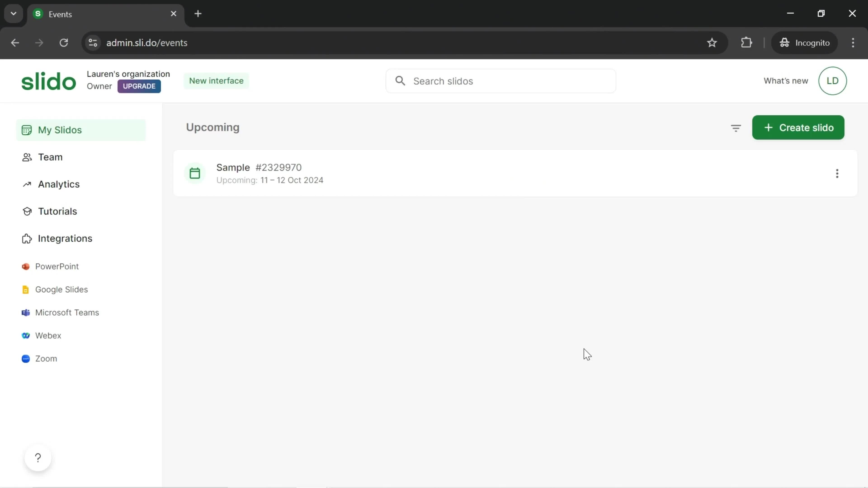868x488 pixels.
Task: Open the three-dot menu for Sample event
Action: (837, 173)
